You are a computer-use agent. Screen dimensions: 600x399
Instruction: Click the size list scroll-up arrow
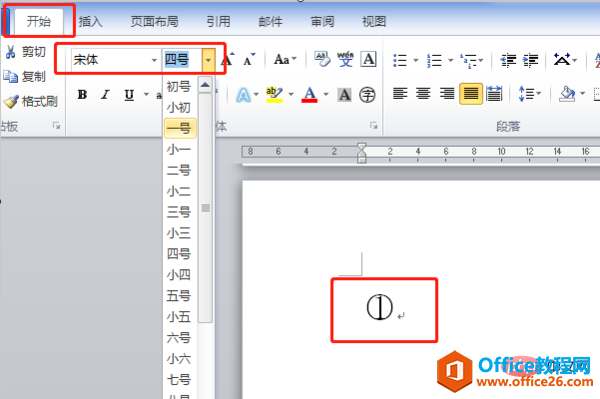tap(205, 85)
